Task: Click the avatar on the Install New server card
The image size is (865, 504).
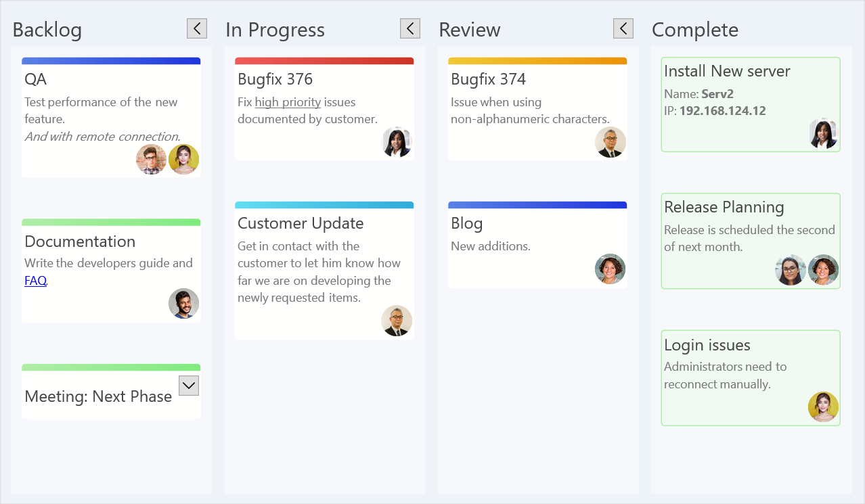Action: [823, 133]
